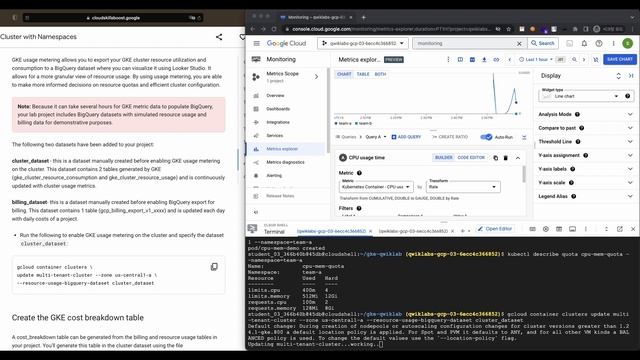Image resolution: width=640 pixels, height=360 pixels.
Task: Click the ADD QUERY button
Action: (406, 137)
